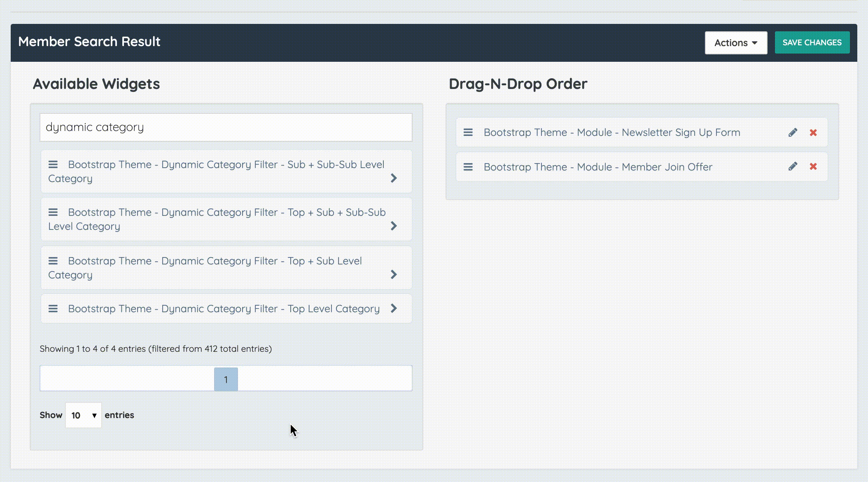This screenshot has width=868, height=482.
Task: Add Top + Sub Level Category widget via chevron
Action: tap(394, 275)
